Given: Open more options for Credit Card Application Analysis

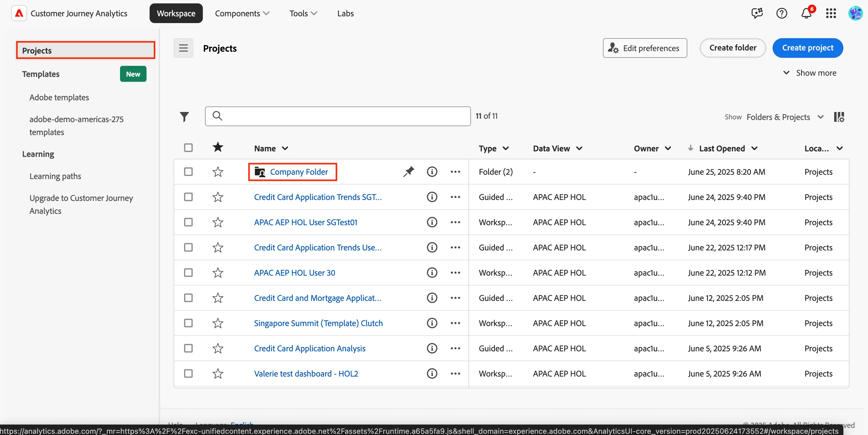Looking at the screenshot, I should [455, 348].
